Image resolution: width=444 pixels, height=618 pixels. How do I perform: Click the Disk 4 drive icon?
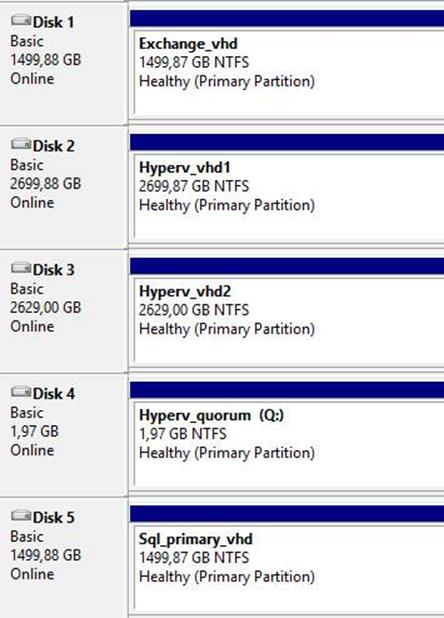[x=20, y=392]
